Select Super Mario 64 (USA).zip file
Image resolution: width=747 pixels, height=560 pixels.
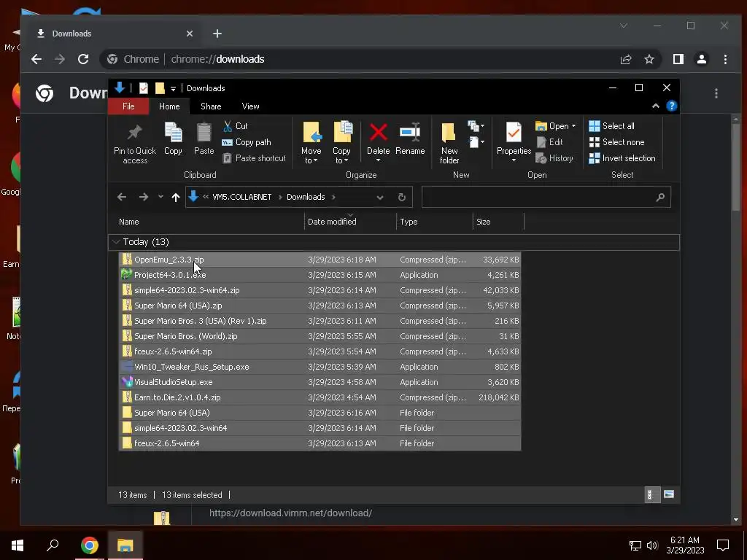point(320,306)
